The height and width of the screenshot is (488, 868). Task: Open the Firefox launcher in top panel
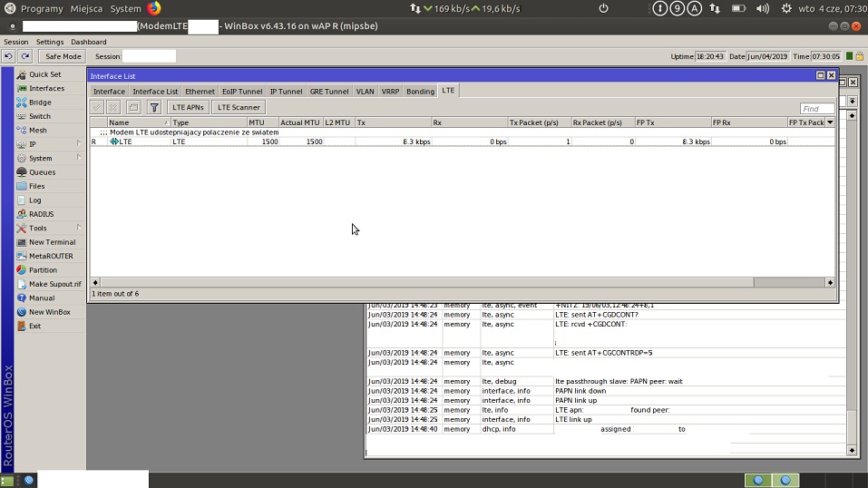point(154,8)
